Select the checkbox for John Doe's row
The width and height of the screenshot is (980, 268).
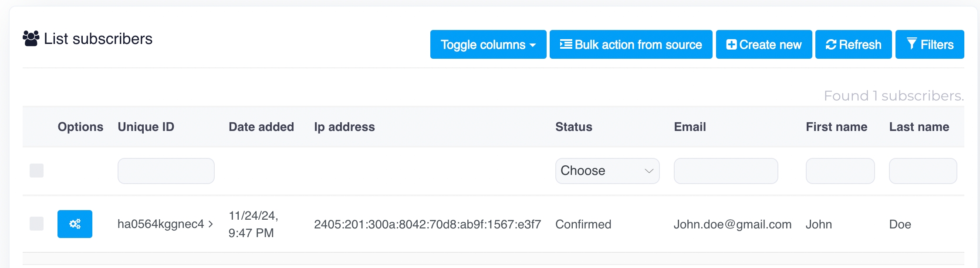coord(37,224)
